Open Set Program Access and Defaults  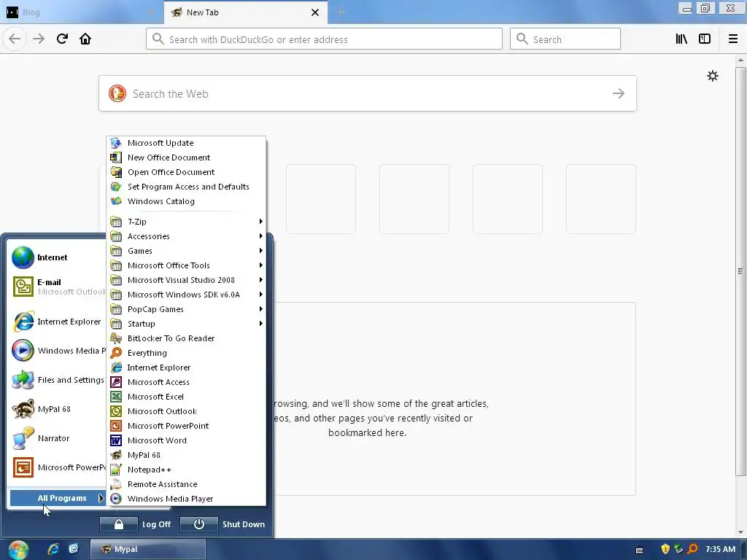click(186, 187)
